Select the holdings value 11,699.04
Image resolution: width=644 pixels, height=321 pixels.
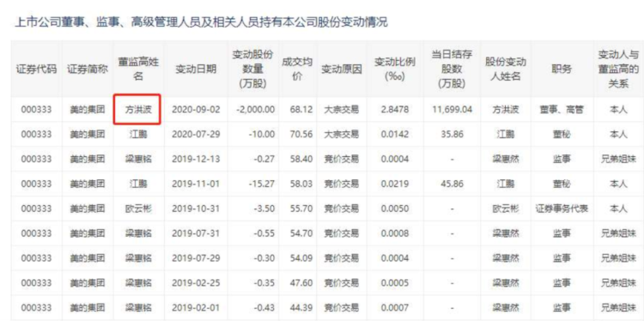click(452, 110)
